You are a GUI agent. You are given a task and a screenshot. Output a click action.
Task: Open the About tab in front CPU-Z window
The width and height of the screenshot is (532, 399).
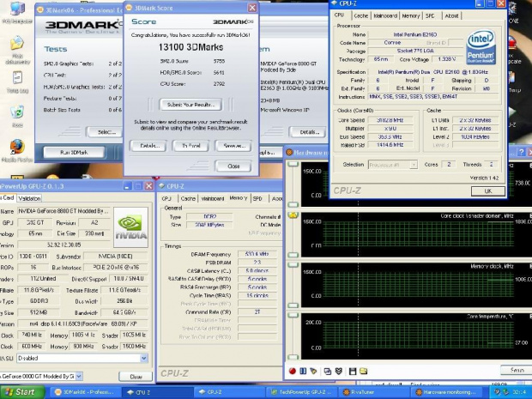coord(451,15)
